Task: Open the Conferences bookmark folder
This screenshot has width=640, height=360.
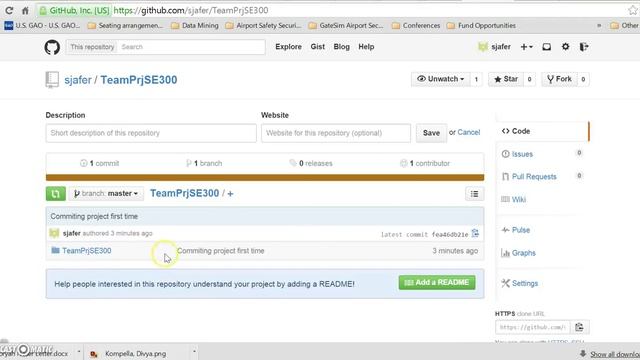Action: pyautogui.click(x=416, y=25)
